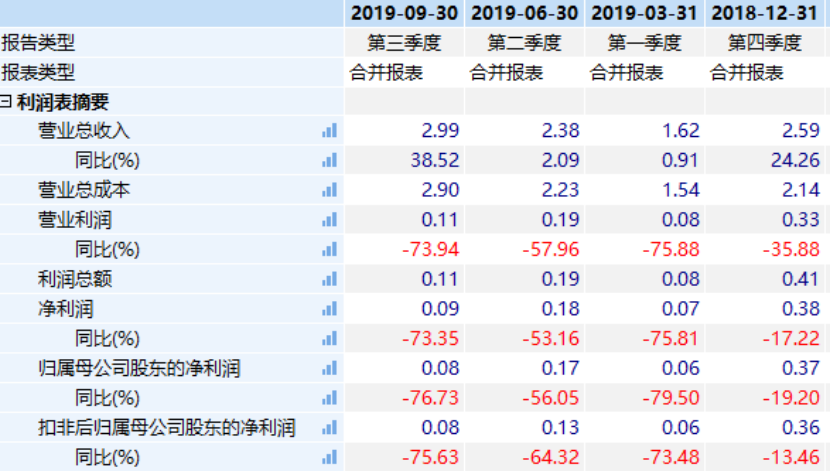Image resolution: width=831 pixels, height=471 pixels.
Task: Open chart icon for 扣非后归属母公司股东的净利润 row
Action: pos(329,427)
